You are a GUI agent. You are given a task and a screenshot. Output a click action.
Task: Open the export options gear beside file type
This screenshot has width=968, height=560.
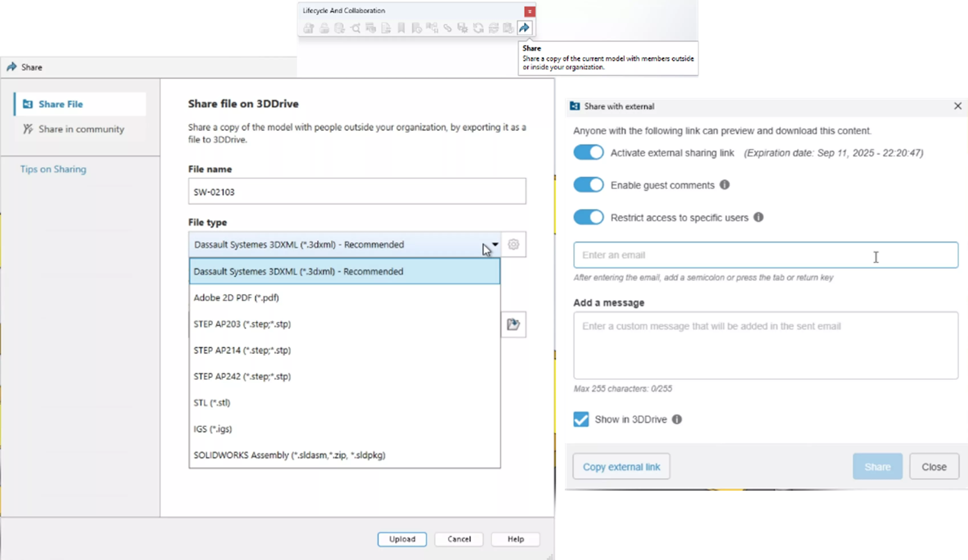tap(514, 244)
